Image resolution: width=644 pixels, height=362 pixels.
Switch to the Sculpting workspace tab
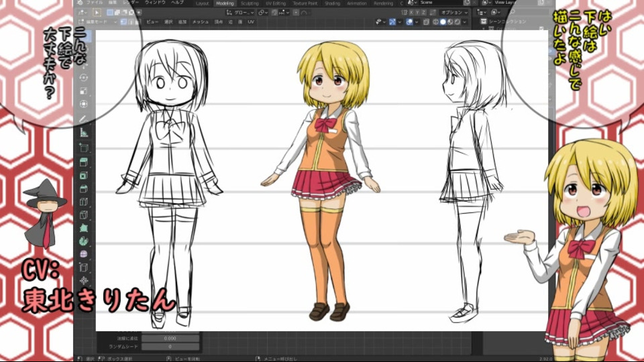[250, 3]
